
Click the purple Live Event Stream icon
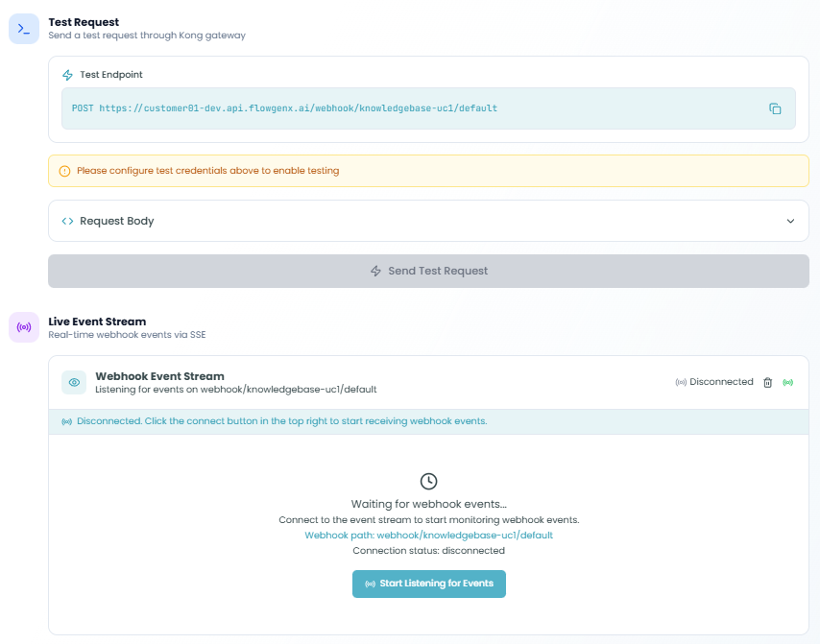tap(24, 327)
